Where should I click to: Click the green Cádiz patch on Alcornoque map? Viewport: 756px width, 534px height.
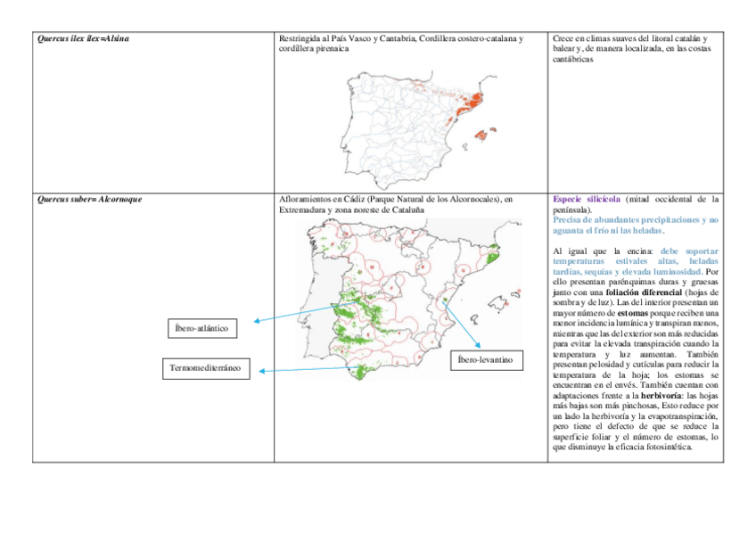coord(363,373)
